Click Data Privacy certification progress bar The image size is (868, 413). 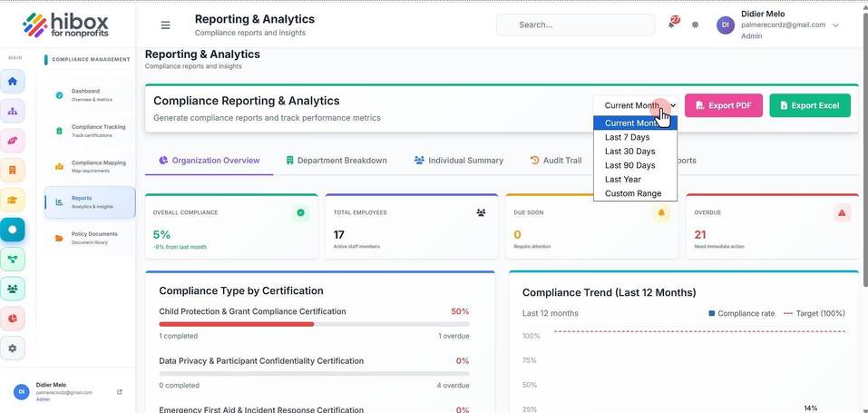click(314, 374)
